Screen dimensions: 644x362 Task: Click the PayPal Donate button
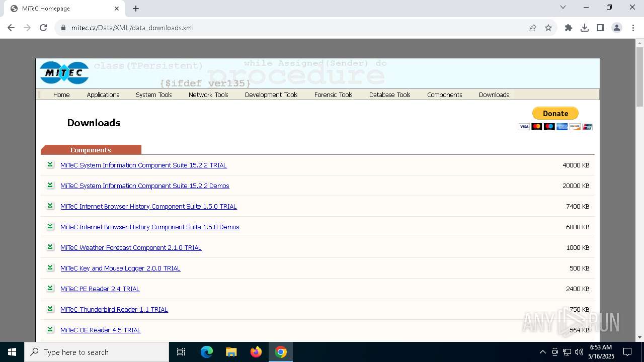555,113
